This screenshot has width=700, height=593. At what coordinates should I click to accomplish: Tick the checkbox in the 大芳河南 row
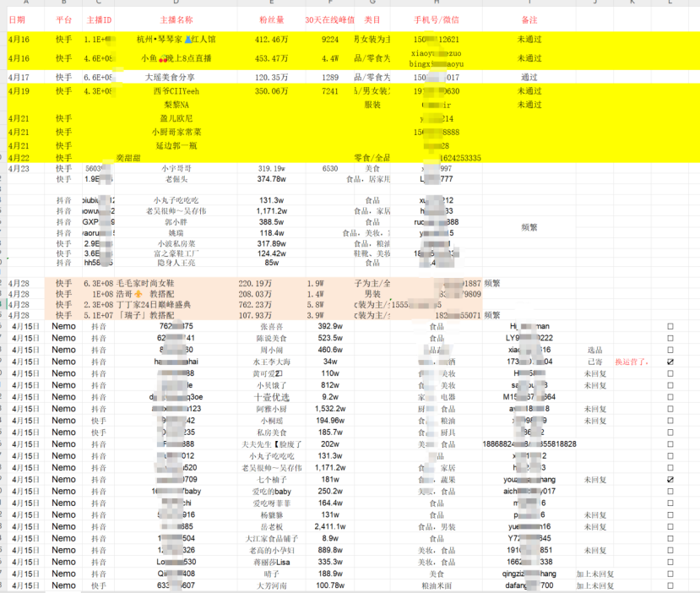click(x=670, y=585)
